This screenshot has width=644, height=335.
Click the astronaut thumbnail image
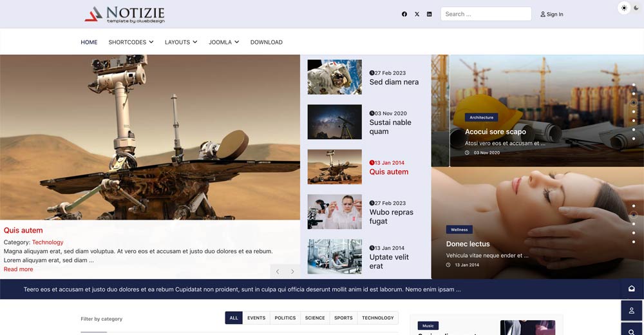(335, 77)
